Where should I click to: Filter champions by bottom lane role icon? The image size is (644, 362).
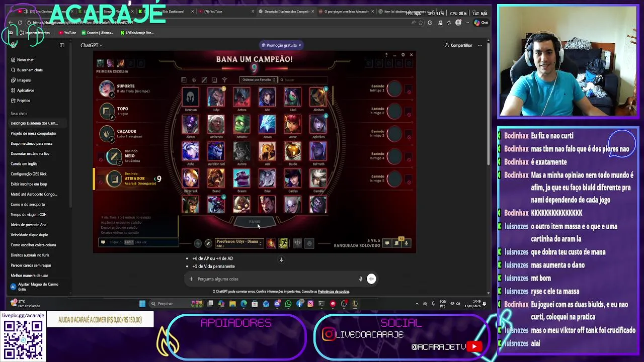214,80
